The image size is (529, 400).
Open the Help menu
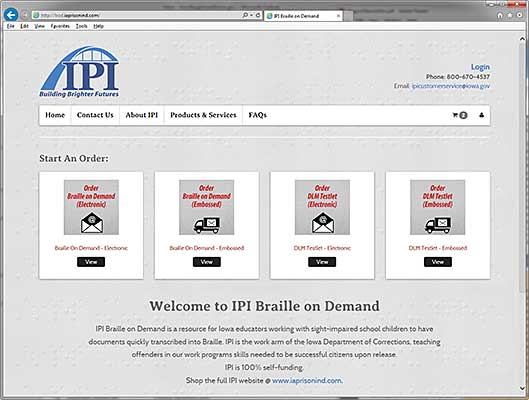(98, 26)
